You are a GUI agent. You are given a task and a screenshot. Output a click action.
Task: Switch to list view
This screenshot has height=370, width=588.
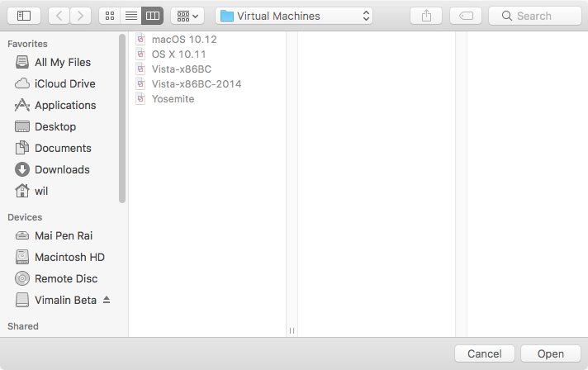click(x=130, y=16)
